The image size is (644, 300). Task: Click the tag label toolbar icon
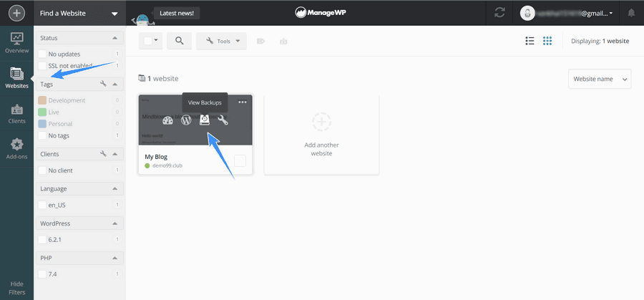pos(260,41)
